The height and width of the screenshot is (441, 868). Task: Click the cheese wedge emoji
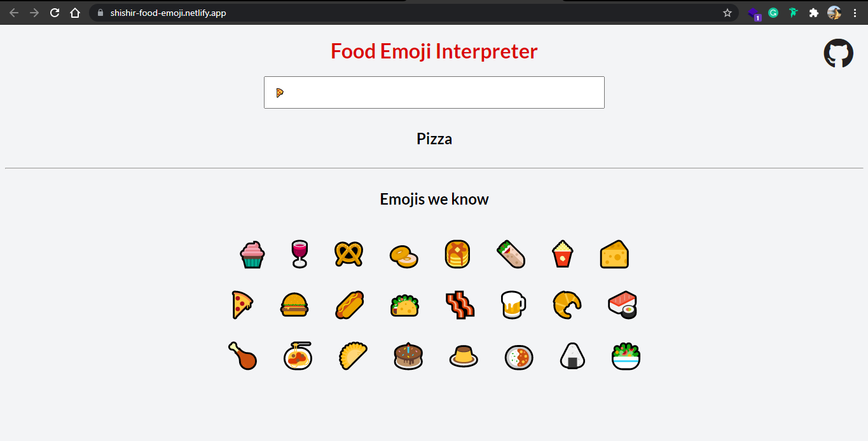[614, 254]
